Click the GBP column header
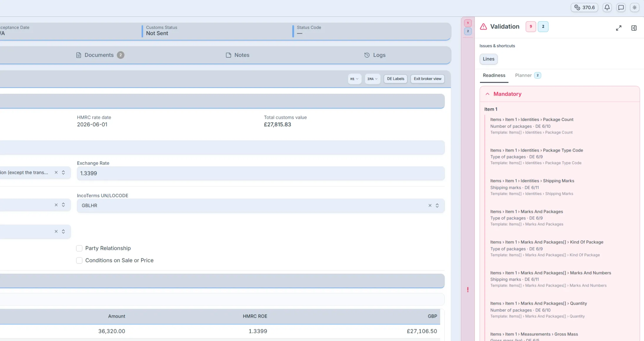644x341 pixels. [432, 316]
